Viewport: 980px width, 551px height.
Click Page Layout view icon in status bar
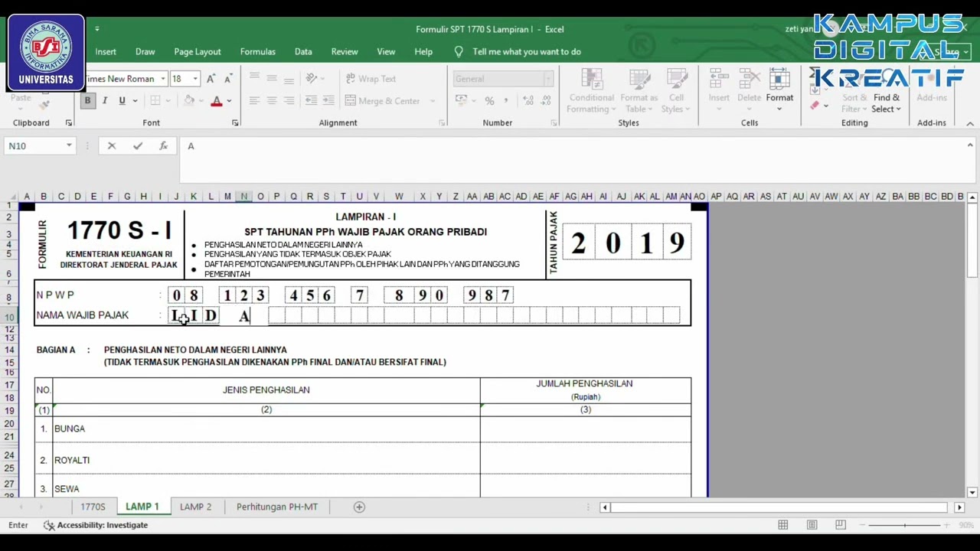point(812,525)
